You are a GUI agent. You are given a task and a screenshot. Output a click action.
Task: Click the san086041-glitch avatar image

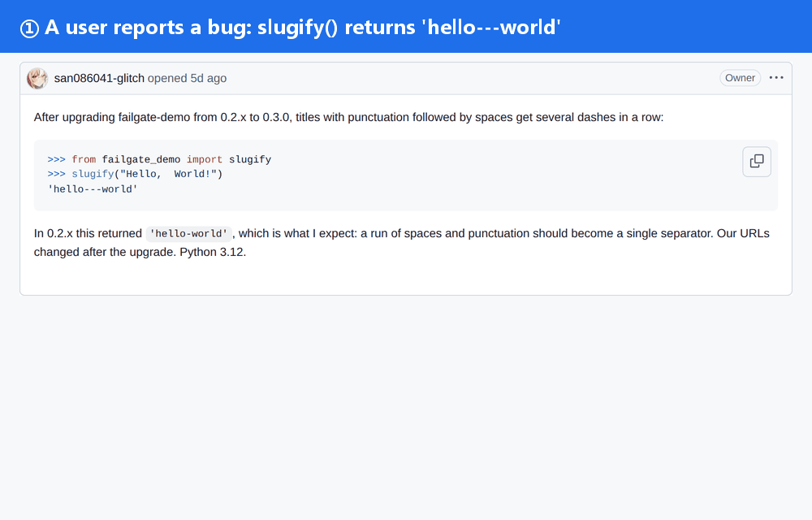pyautogui.click(x=37, y=78)
